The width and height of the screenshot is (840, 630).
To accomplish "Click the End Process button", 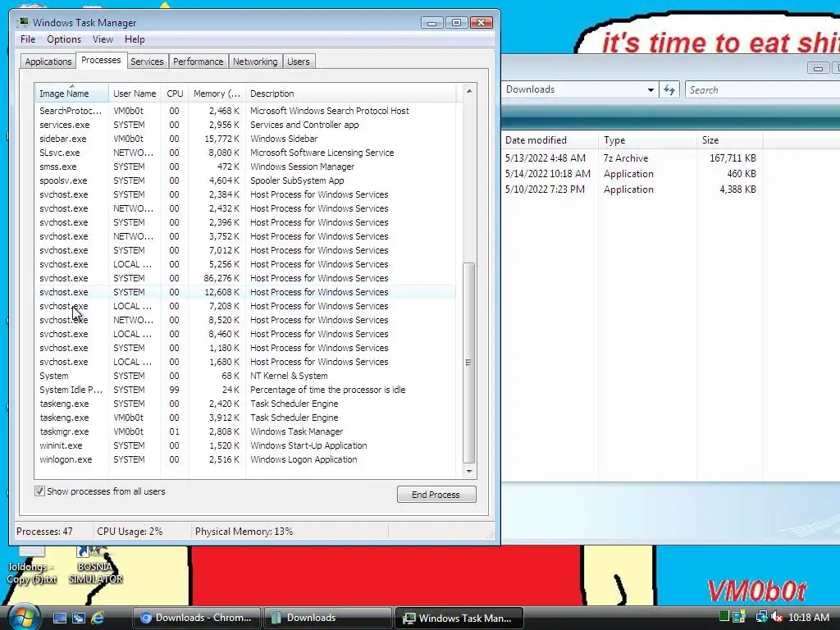I will [x=436, y=495].
